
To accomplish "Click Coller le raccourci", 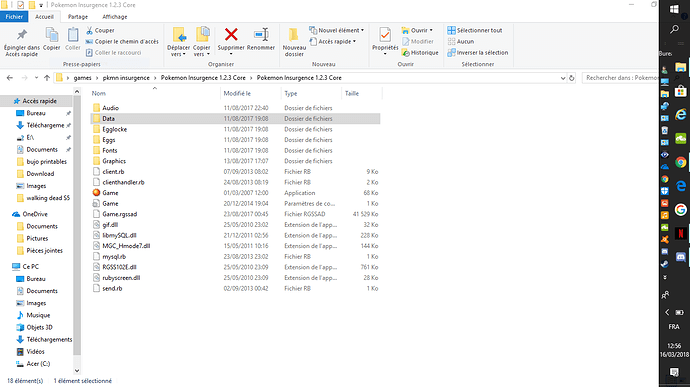I will [x=114, y=52].
